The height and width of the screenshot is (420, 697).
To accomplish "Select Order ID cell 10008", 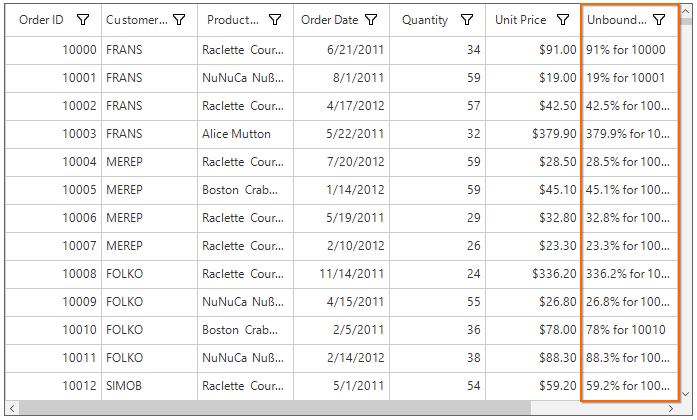I will 53,274.
